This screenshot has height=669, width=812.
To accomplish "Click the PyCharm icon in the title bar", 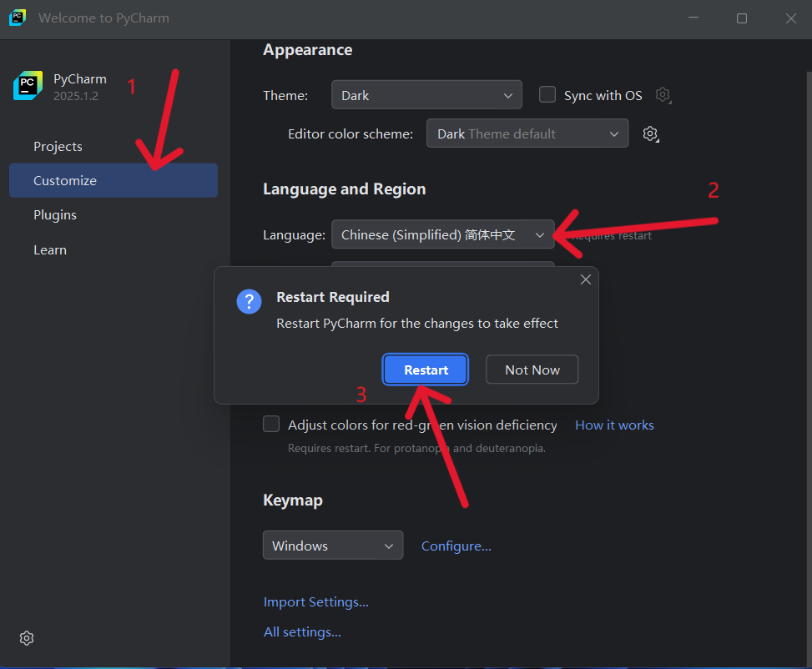I will coord(17,18).
